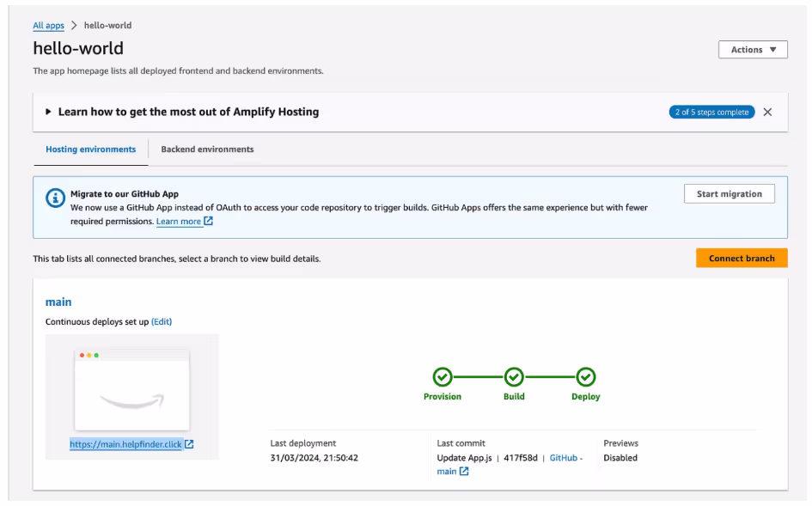Click Edit next to Continuous deploys
Image resolution: width=812 pixels, height=506 pixels.
tap(162, 321)
